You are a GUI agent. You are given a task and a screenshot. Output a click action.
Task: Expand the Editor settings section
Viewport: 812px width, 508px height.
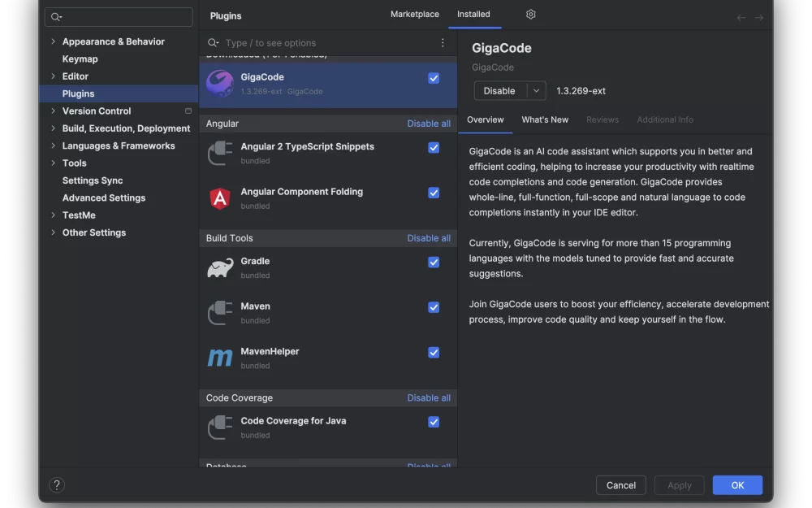click(x=53, y=76)
